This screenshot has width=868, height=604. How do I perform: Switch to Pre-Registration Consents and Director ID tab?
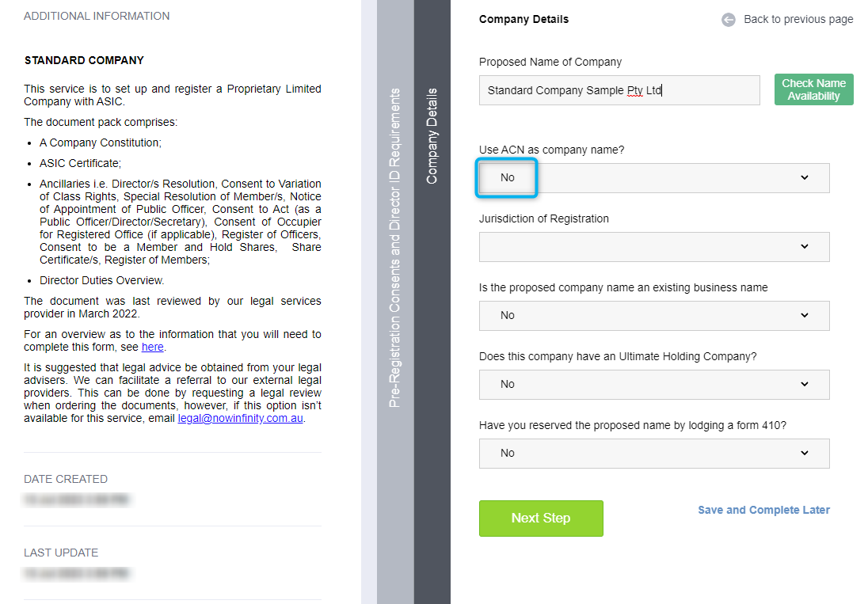[x=394, y=248]
